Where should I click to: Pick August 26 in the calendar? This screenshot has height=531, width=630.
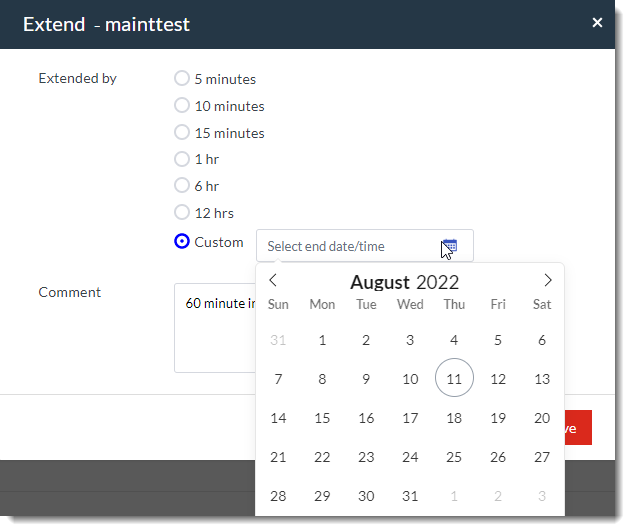click(x=498, y=457)
